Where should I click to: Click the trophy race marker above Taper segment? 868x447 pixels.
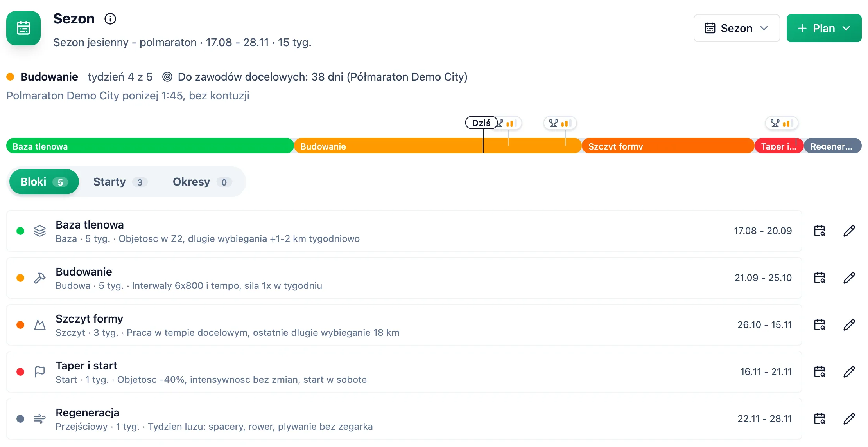coord(782,123)
